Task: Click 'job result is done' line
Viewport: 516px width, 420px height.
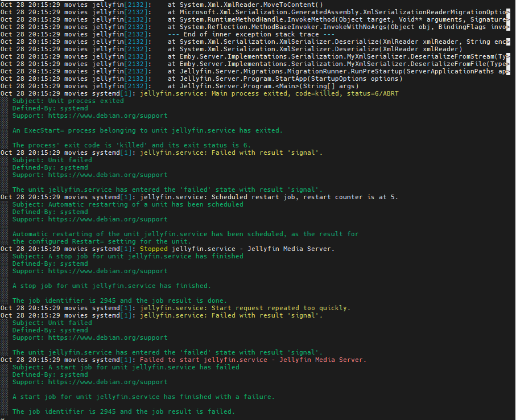Action: pos(119,300)
